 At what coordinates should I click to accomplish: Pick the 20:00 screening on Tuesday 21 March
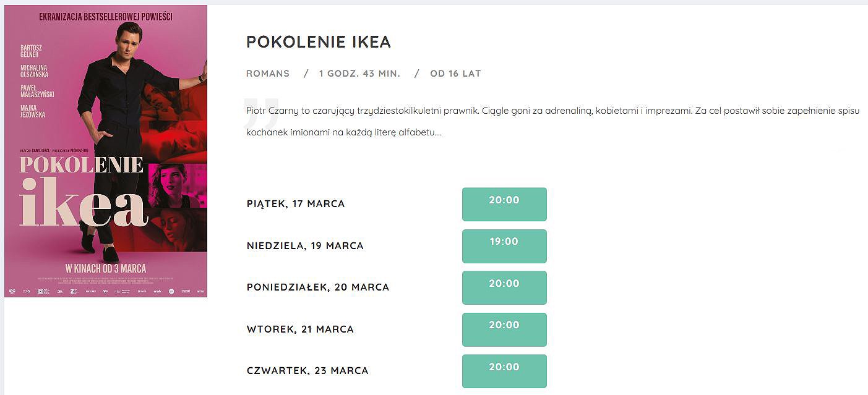coord(504,329)
